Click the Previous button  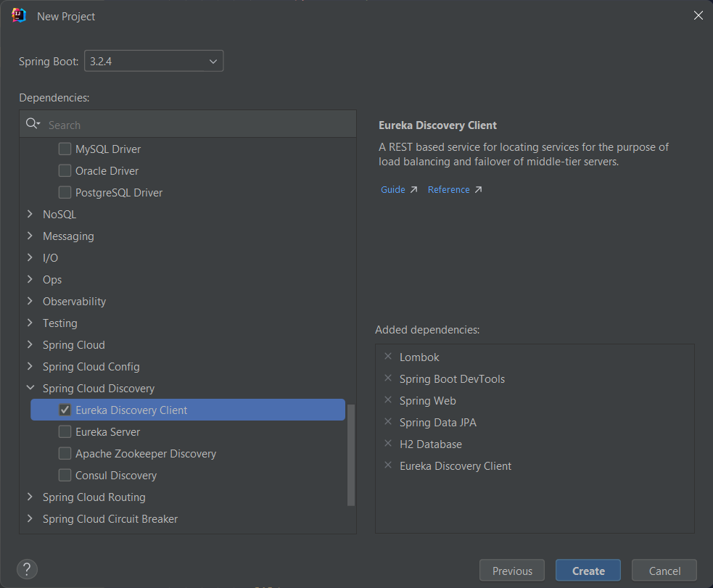512,571
